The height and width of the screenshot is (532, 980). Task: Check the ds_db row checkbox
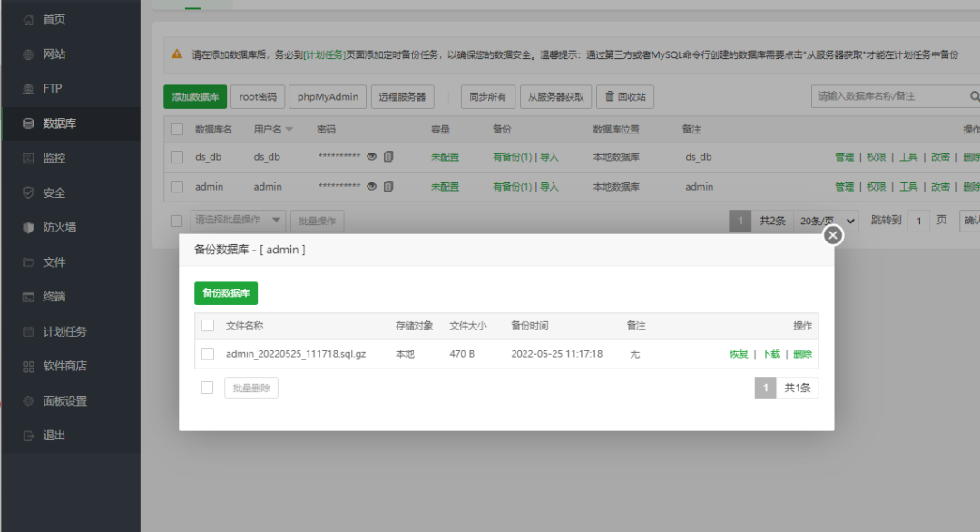click(177, 157)
